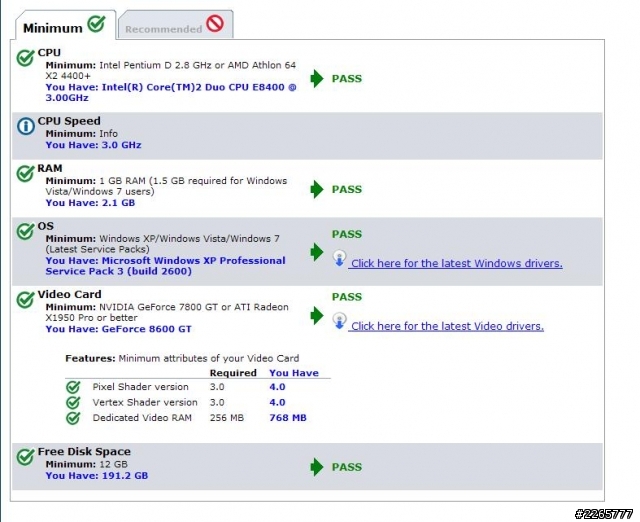Click the Video Card pass checkmark icon
Viewport: 640px width, 522px height.
coord(25,300)
